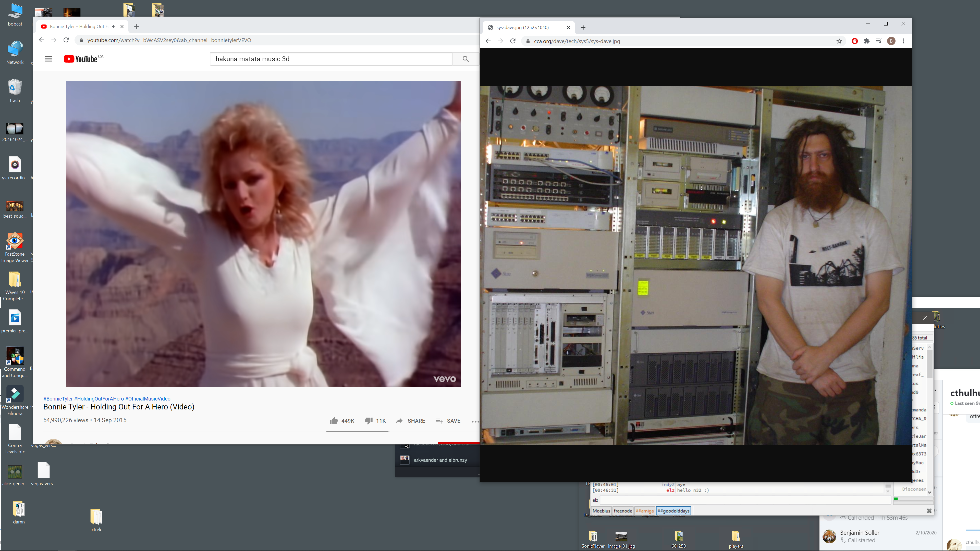Viewport: 980px width, 551px height.
Task: Click IRC message input box
Action: pyautogui.click(x=745, y=500)
